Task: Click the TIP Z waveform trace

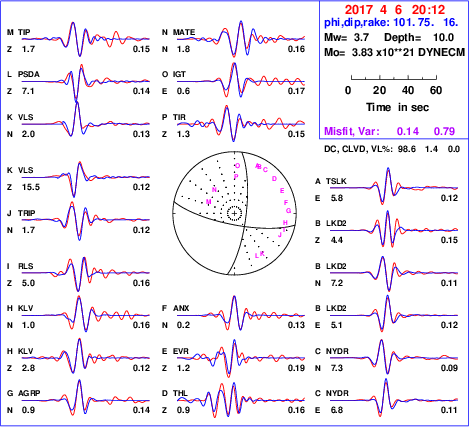Action: tap(86, 39)
